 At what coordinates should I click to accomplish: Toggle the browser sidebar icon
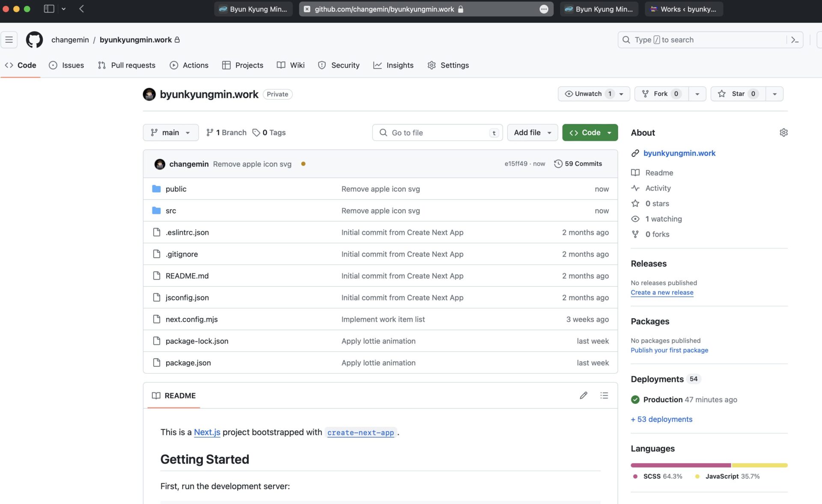coord(49,9)
